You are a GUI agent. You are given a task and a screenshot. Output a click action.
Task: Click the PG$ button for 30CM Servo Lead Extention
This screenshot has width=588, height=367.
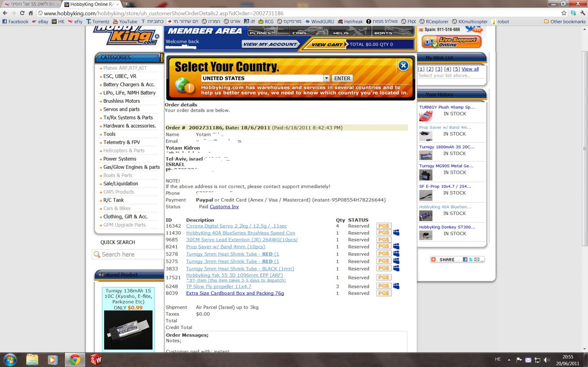click(x=384, y=240)
